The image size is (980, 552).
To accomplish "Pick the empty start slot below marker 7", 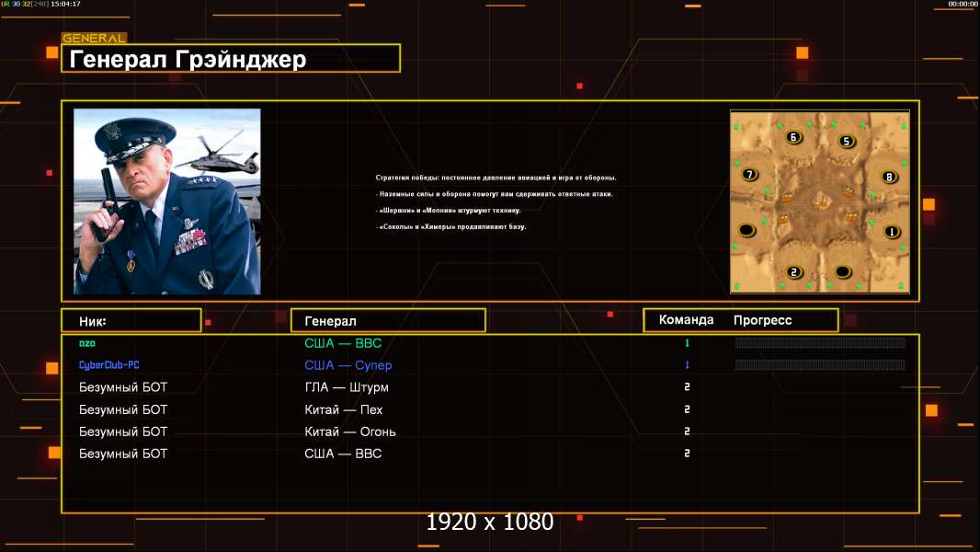I will click(x=746, y=230).
